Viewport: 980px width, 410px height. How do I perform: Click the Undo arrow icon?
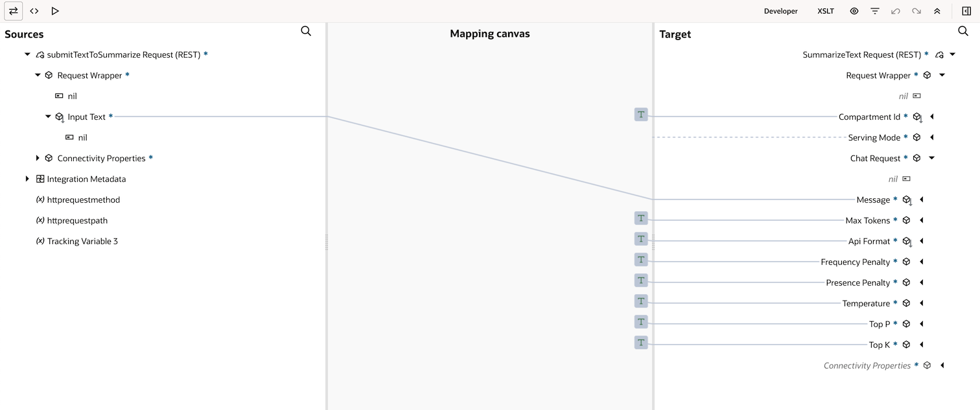click(896, 11)
